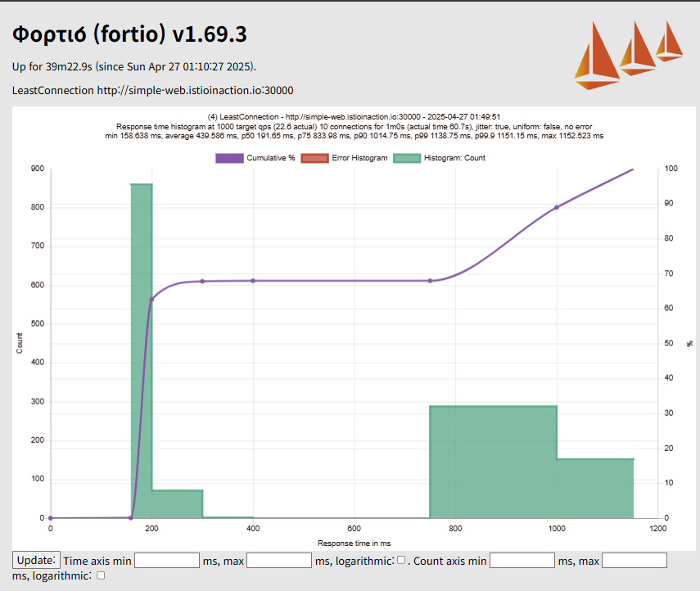Image resolution: width=700 pixels, height=591 pixels.
Task: Click the Update button
Action: tap(36, 560)
